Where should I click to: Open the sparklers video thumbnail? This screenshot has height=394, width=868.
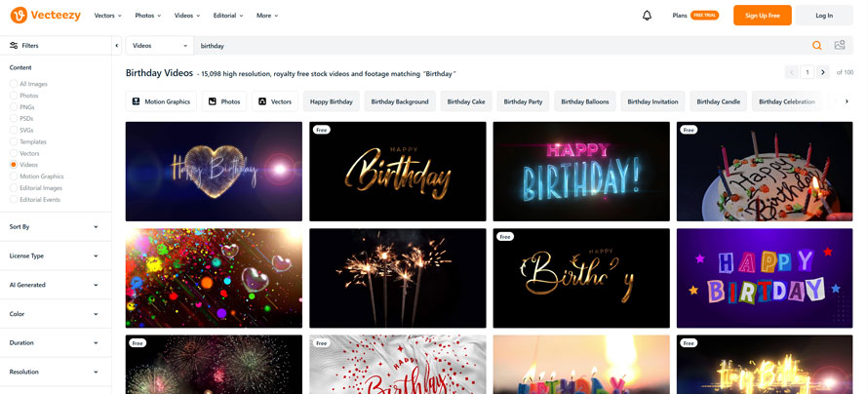[398, 278]
